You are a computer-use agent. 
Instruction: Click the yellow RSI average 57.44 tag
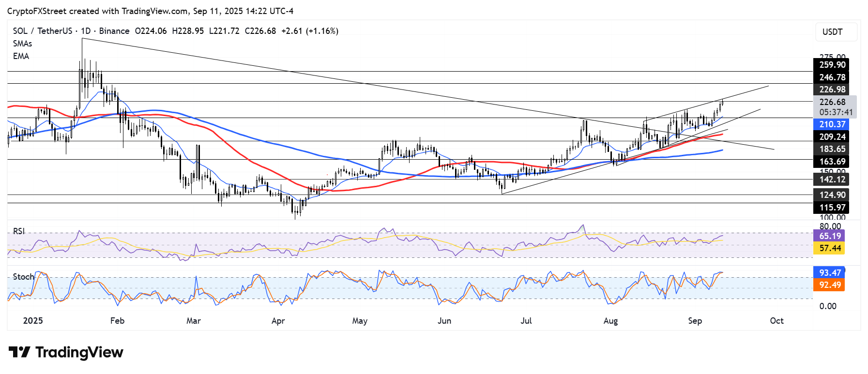[829, 248]
